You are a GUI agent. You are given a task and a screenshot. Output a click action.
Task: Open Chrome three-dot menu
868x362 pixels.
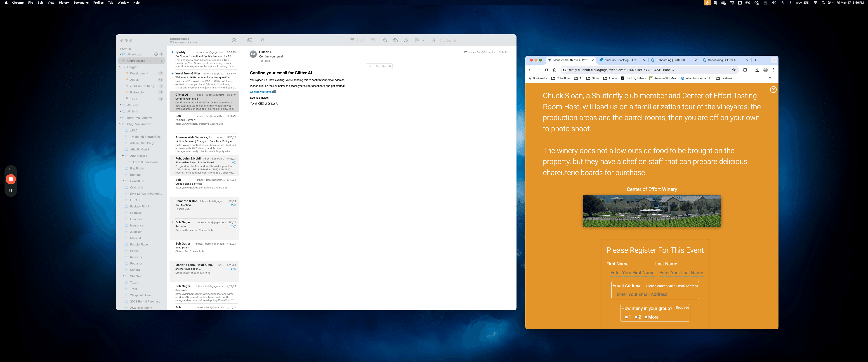click(x=773, y=70)
